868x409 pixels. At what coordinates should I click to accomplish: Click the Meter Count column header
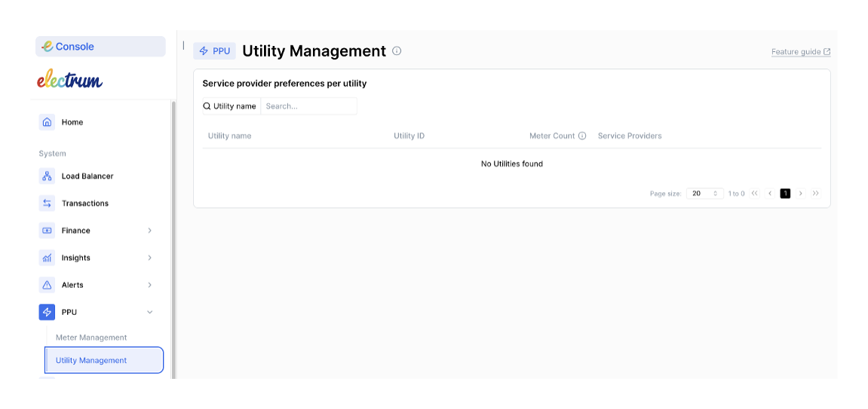pyautogui.click(x=552, y=136)
